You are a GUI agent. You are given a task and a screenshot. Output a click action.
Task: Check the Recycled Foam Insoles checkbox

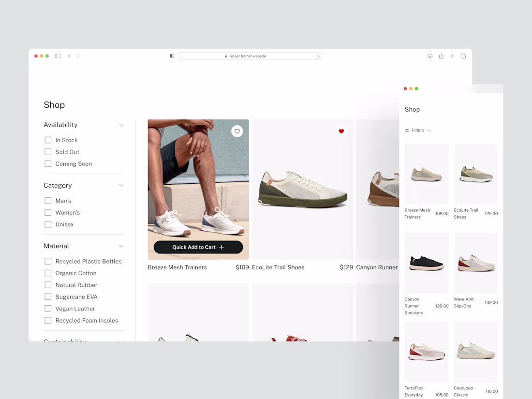pos(48,320)
